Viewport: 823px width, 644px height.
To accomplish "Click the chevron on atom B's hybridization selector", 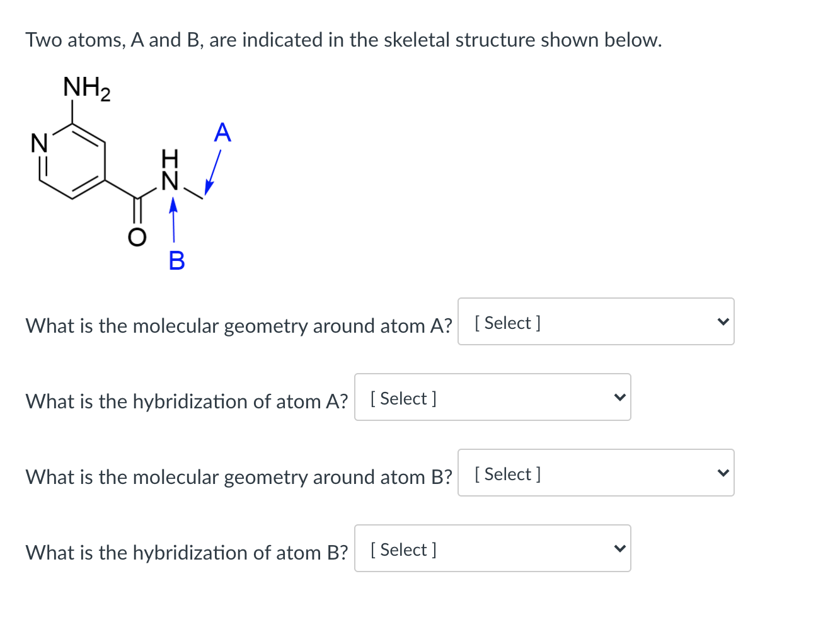I will 620,548.
